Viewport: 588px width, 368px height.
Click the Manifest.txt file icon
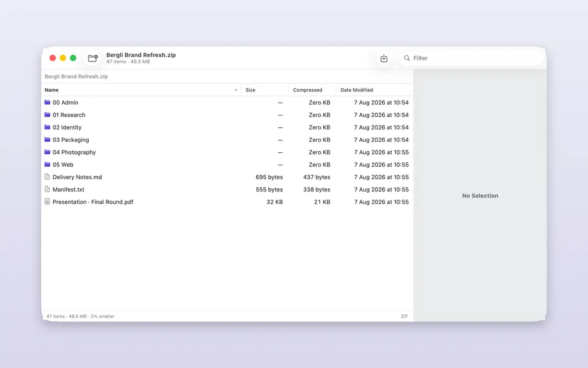point(47,189)
